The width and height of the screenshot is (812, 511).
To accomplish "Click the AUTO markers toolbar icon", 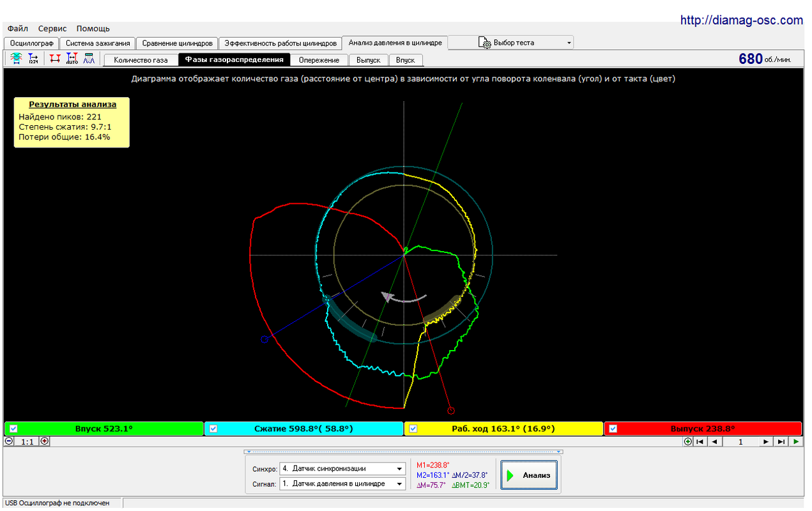I will (72, 59).
